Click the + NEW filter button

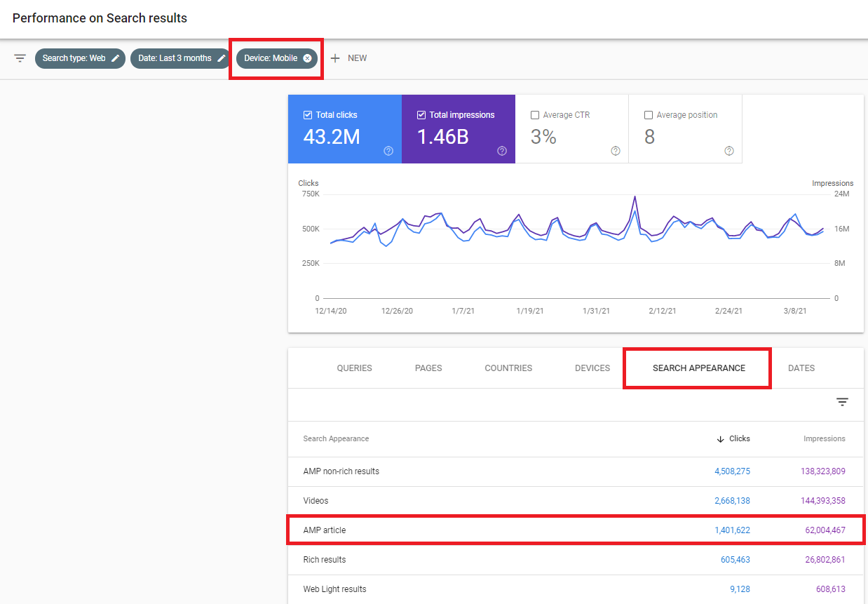click(x=348, y=58)
